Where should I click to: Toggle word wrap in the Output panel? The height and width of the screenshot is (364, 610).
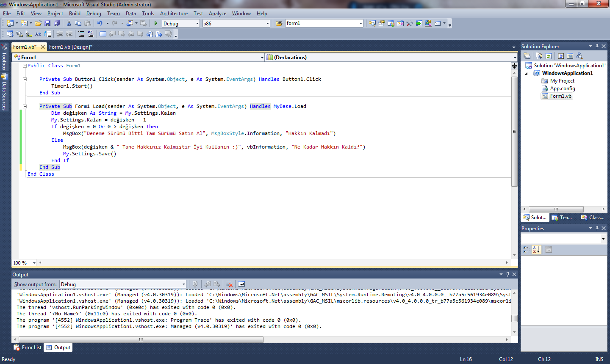pos(241,284)
